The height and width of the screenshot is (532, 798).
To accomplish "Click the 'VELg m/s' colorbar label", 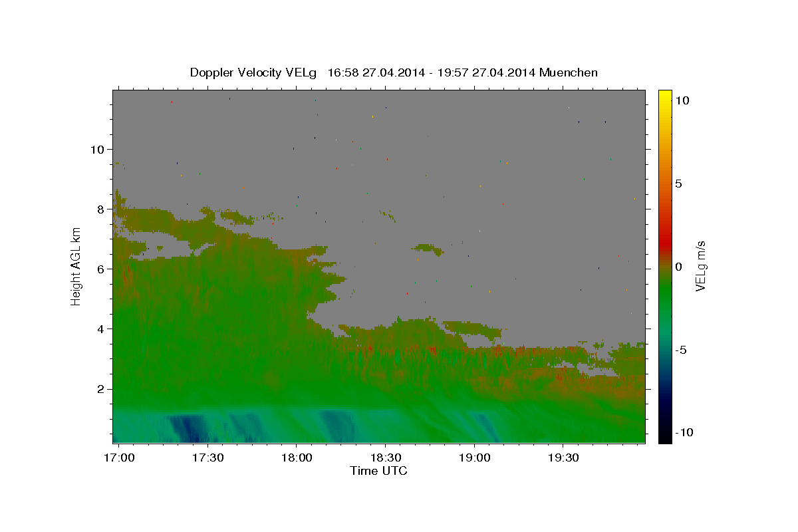I will [x=701, y=266].
